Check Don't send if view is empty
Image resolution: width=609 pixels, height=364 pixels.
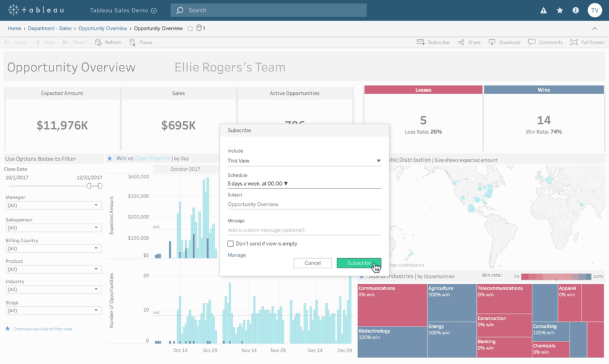tap(231, 244)
